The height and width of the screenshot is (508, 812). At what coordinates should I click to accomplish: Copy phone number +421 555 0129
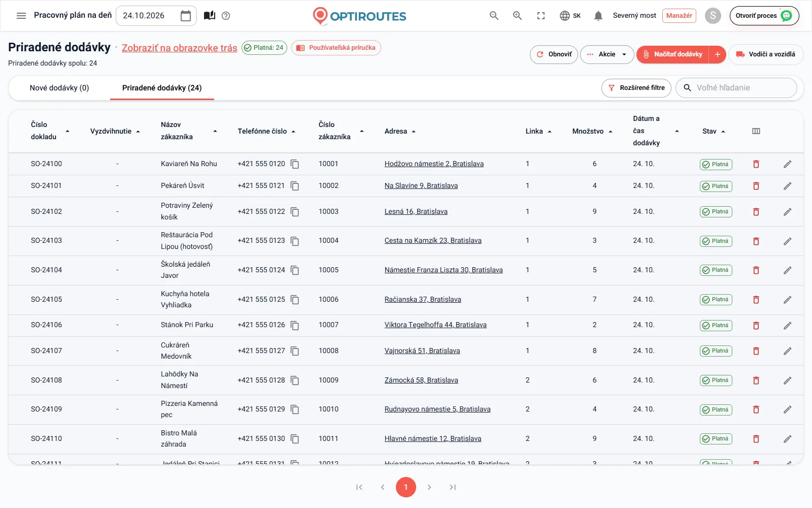tap(295, 409)
